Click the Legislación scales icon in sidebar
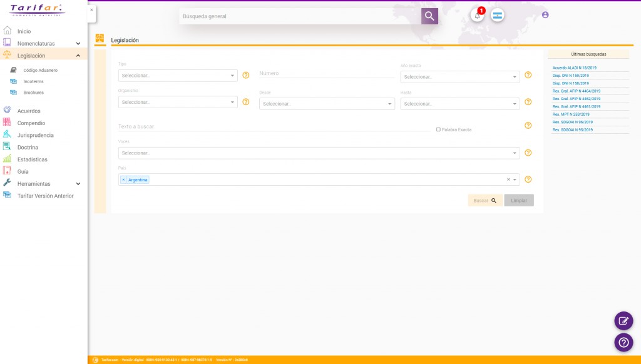Viewport: 641px width, 364px height. click(7, 55)
